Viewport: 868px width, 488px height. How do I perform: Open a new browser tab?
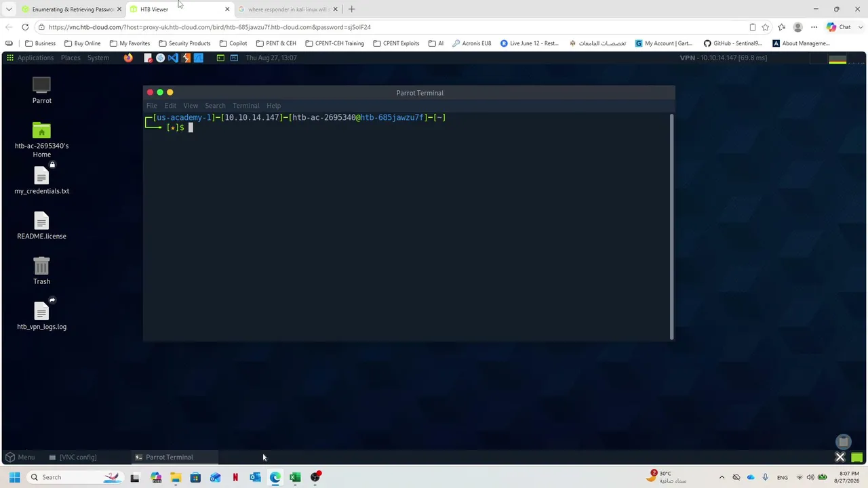click(351, 9)
